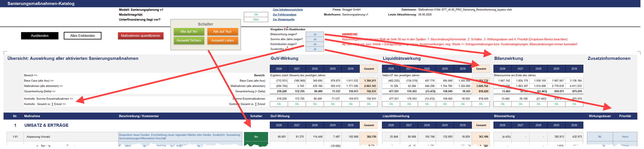Viewport: 644px width, 149px height.
Task: Jump via the Zur Hinweiszelle link
Action: click(x=284, y=20)
